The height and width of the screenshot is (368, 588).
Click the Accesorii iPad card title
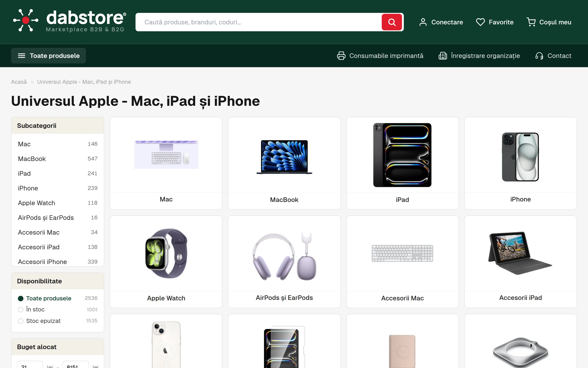coord(520,298)
